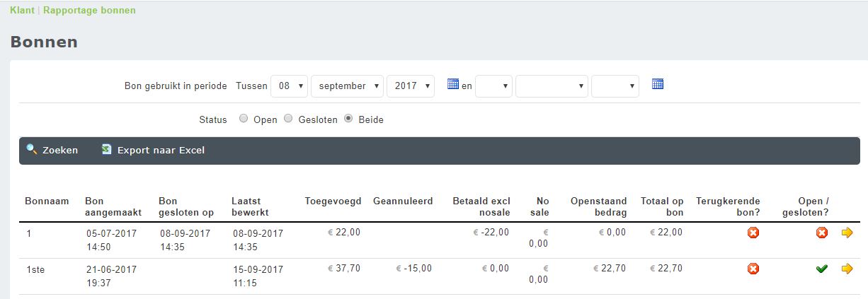Select the Beide status radio button
The image size is (868, 299).
[x=348, y=119]
